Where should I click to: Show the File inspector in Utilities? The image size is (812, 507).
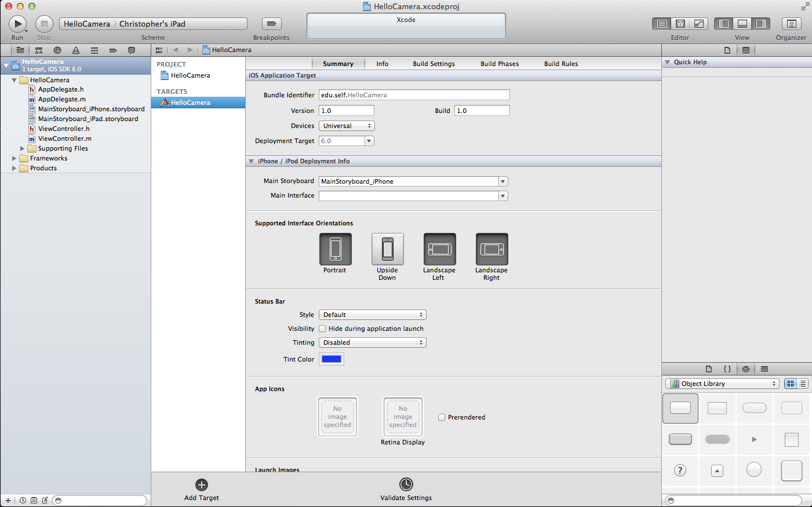click(727, 50)
